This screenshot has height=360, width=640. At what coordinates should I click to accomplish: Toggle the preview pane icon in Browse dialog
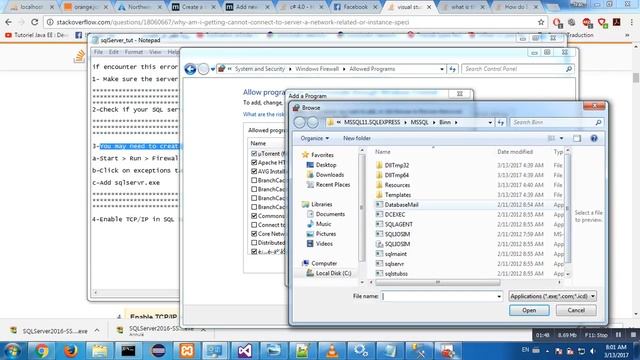click(x=577, y=138)
